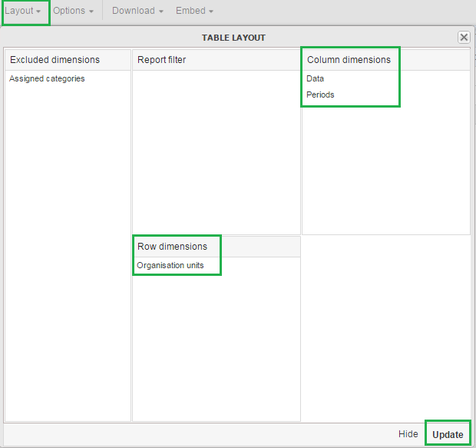Expand the Embed menu
This screenshot has height=448, width=476.
point(194,12)
